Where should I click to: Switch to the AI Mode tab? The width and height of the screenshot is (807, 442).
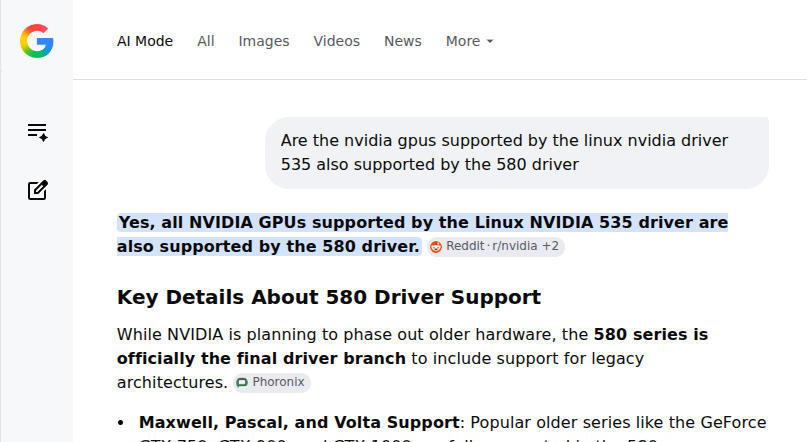coord(145,41)
